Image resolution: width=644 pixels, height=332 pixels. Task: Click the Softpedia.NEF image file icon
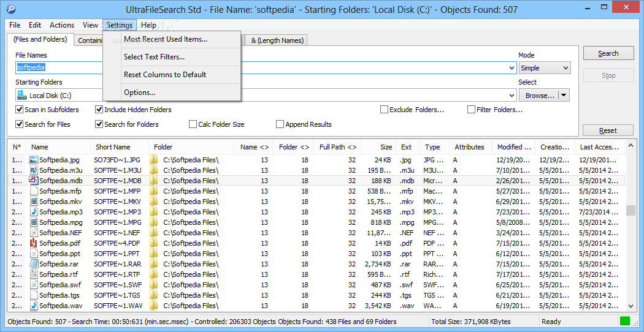point(34,233)
